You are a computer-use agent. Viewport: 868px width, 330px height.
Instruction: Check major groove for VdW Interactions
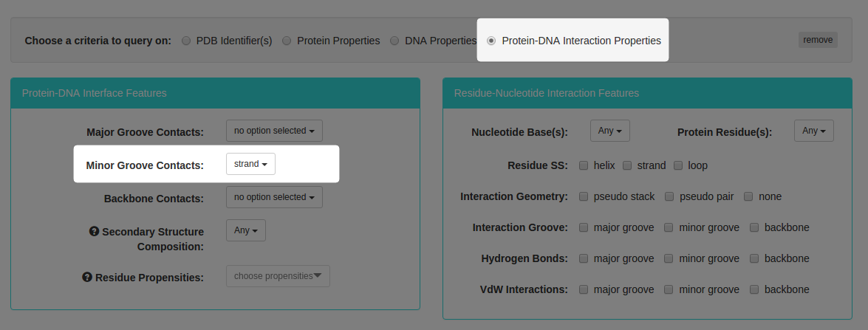pyautogui.click(x=584, y=289)
